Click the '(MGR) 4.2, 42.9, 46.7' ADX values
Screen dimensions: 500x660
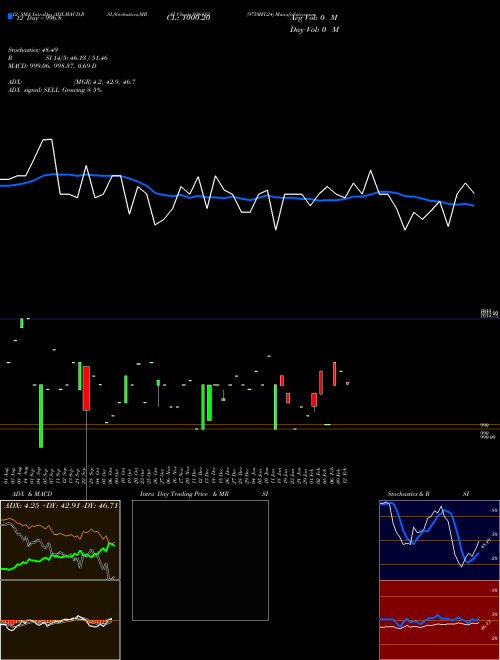pyautogui.click(x=104, y=82)
